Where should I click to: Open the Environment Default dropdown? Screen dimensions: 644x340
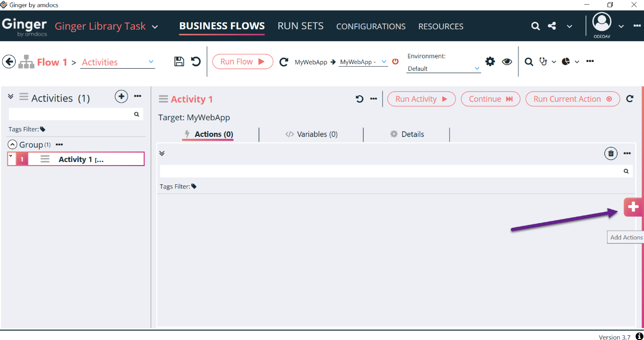click(477, 68)
